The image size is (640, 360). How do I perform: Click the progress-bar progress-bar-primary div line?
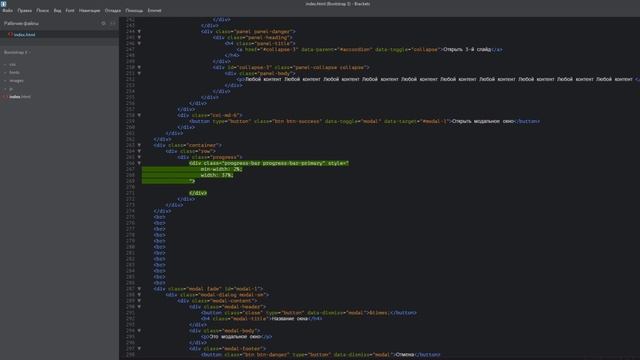pyautogui.click(x=269, y=163)
